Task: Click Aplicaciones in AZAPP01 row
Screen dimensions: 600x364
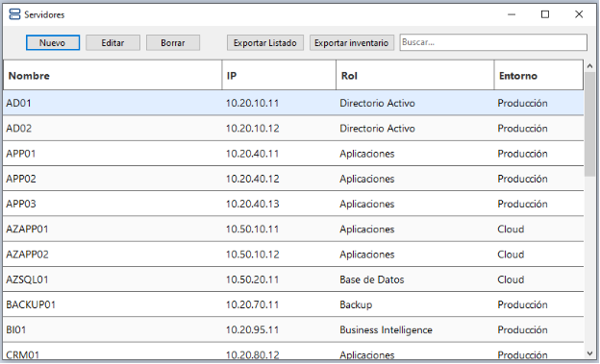Action: click(x=367, y=230)
